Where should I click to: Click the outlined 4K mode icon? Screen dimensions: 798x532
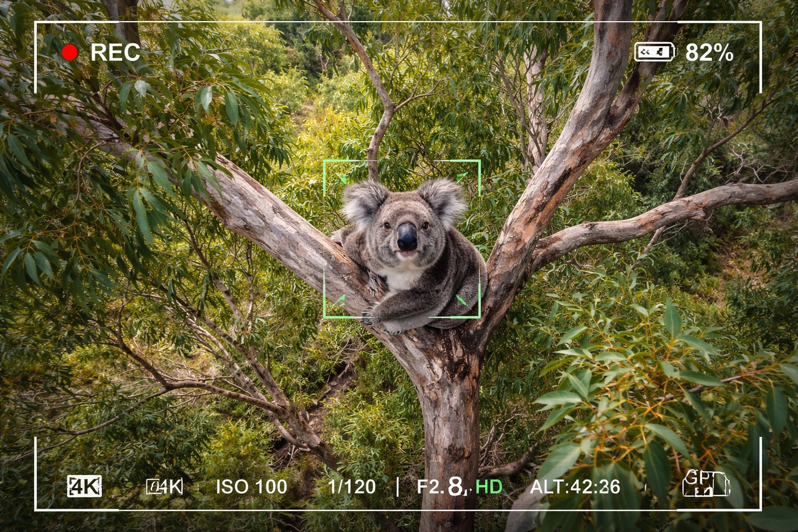165,487
